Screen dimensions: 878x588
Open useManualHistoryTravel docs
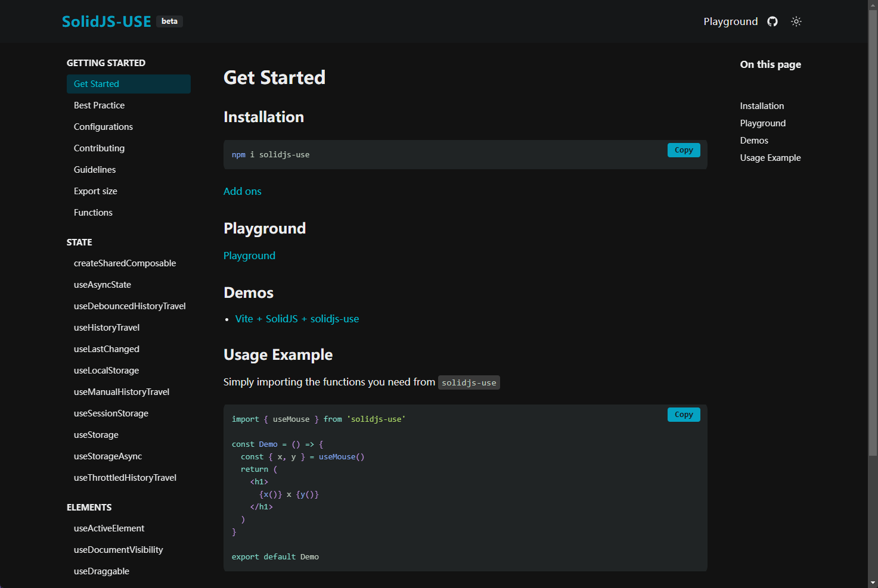pyautogui.click(x=129, y=392)
